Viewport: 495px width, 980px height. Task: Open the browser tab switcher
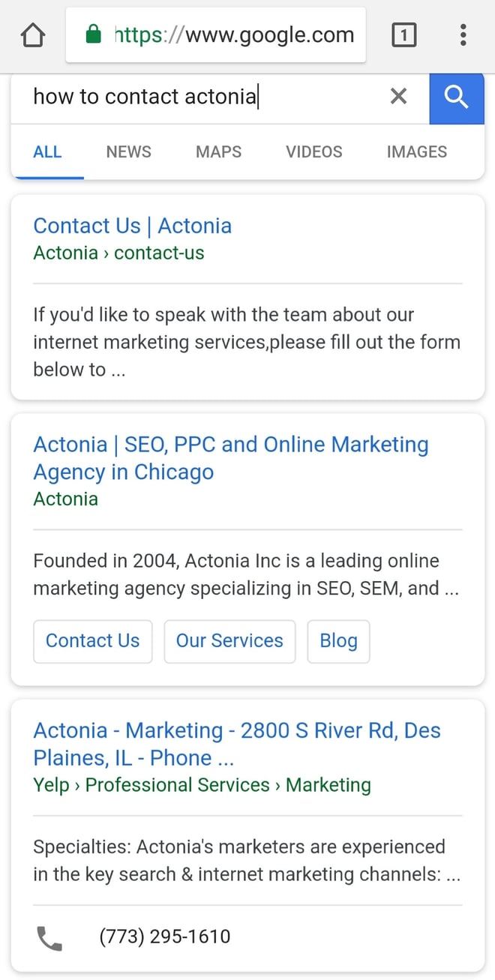coord(404,34)
